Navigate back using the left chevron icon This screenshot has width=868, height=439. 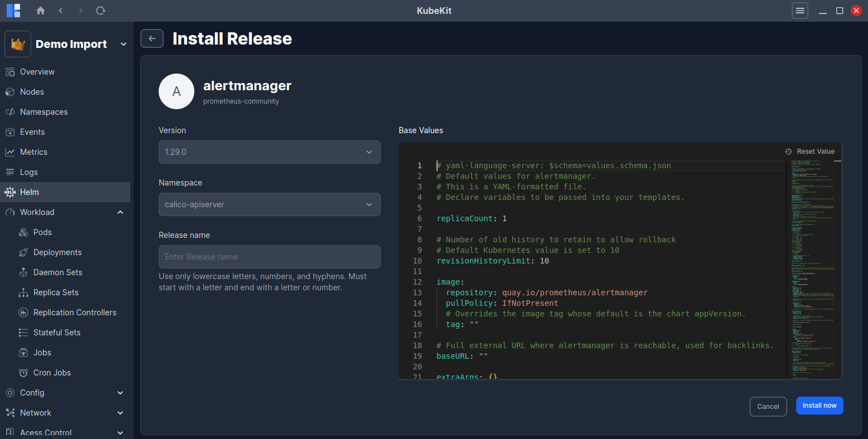(x=61, y=11)
